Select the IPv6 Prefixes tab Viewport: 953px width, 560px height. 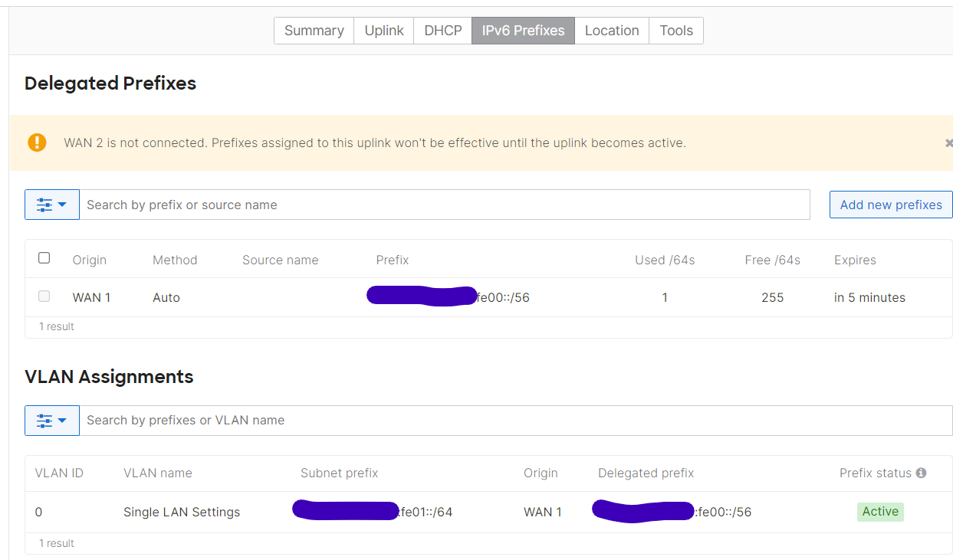[x=523, y=31]
